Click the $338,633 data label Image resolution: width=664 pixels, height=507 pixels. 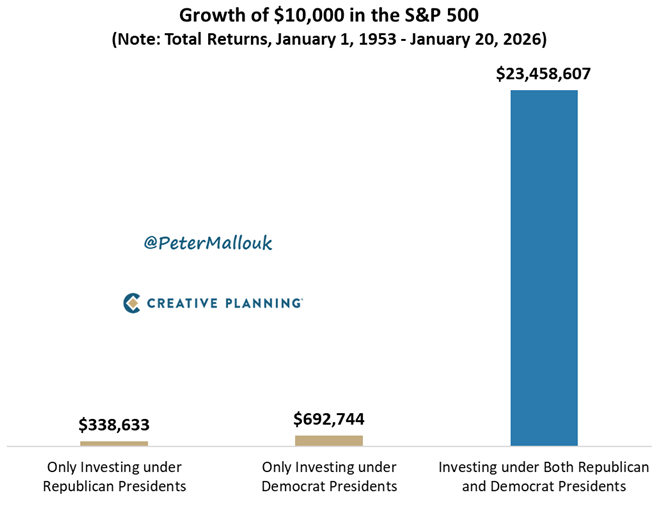tap(114, 425)
